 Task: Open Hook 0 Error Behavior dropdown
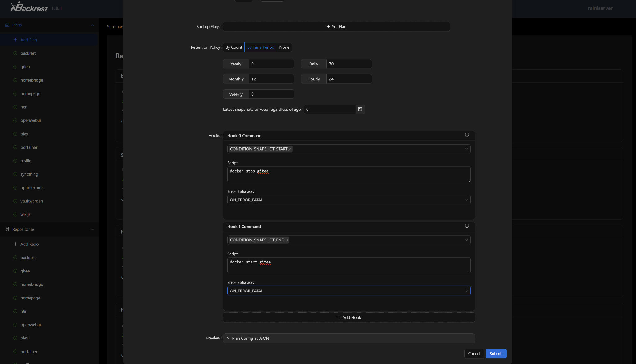tap(349, 200)
